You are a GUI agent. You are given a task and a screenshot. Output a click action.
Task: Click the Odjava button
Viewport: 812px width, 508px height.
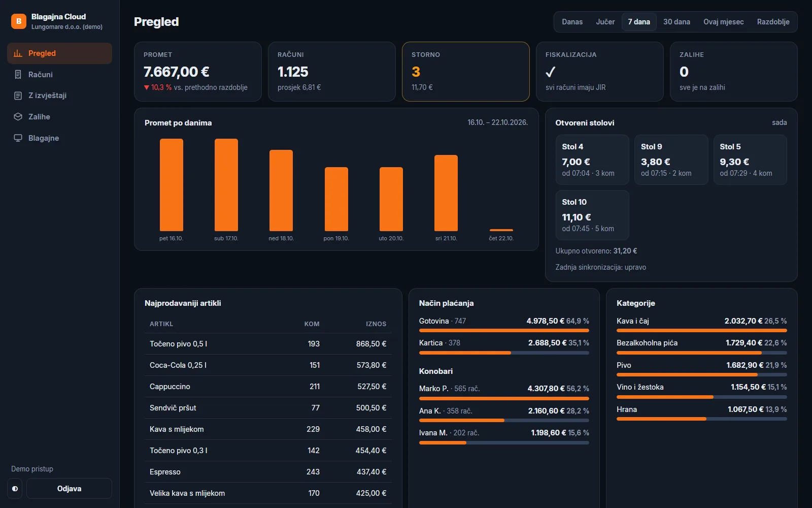click(x=69, y=489)
